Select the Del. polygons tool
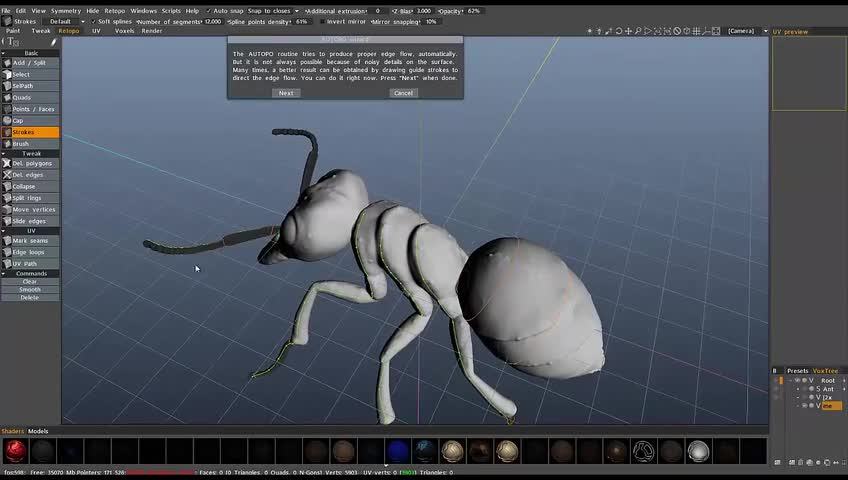 click(30, 163)
